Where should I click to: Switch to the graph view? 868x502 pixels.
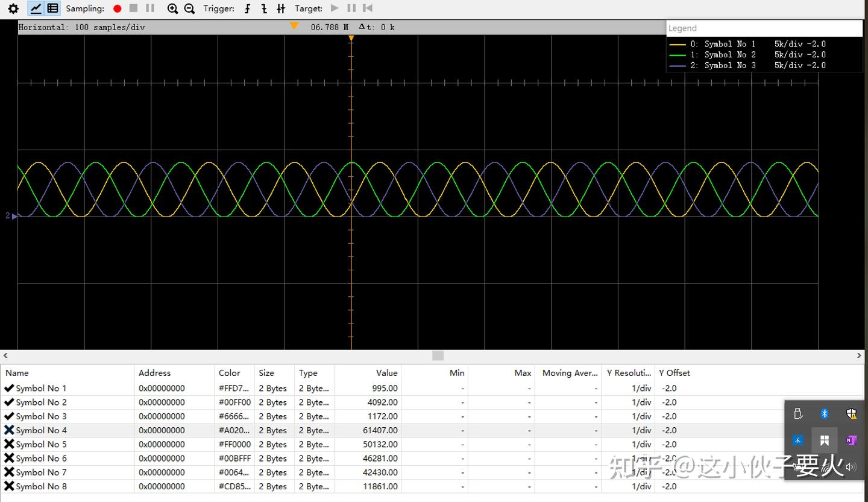(36, 8)
